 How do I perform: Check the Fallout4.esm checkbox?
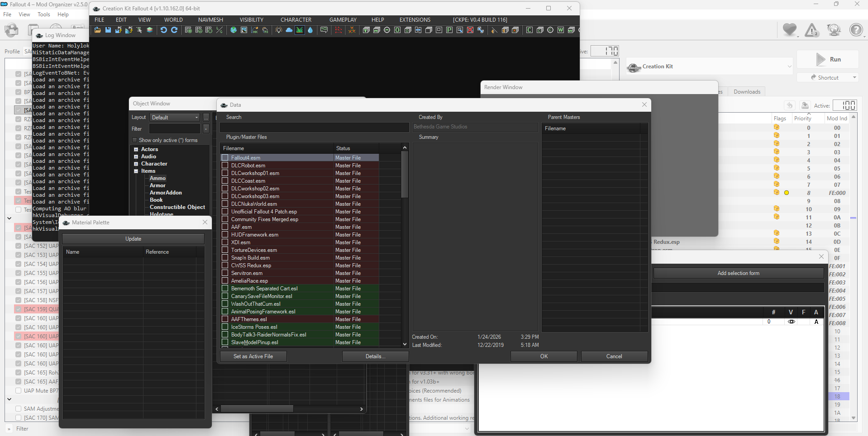tap(225, 157)
